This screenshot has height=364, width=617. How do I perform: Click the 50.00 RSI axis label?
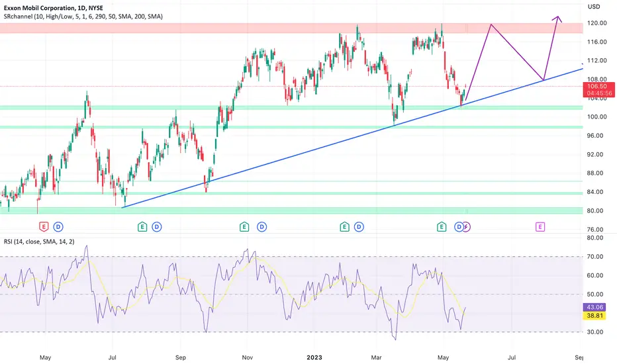[x=595, y=295]
